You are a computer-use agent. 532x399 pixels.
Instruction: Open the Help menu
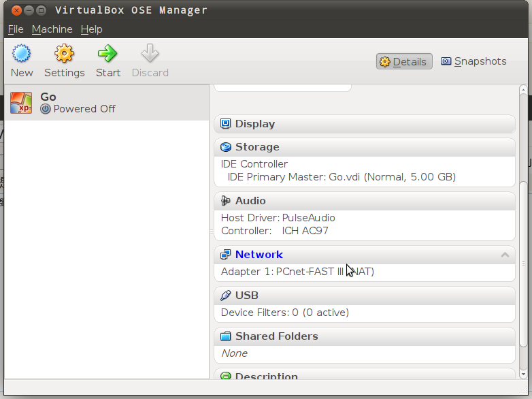pos(92,29)
